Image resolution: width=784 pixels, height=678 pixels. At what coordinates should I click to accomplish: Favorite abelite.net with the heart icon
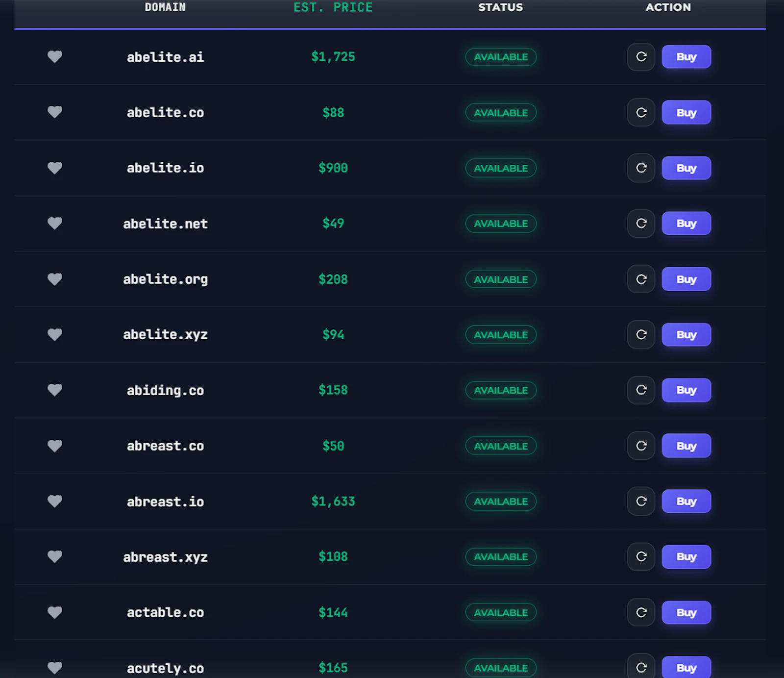(55, 224)
